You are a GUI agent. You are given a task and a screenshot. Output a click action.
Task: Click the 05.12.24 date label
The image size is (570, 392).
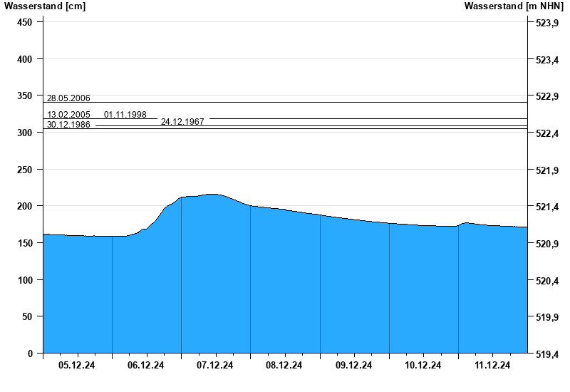click(x=77, y=366)
